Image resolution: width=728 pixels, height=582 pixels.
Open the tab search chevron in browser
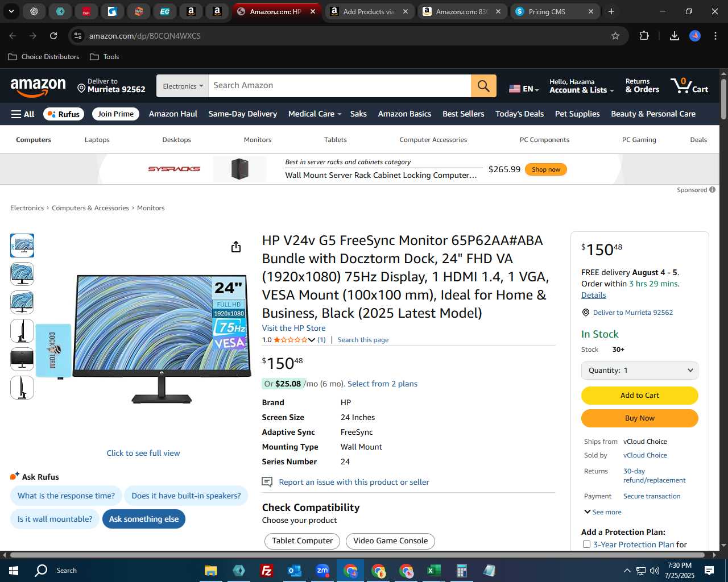[11, 11]
